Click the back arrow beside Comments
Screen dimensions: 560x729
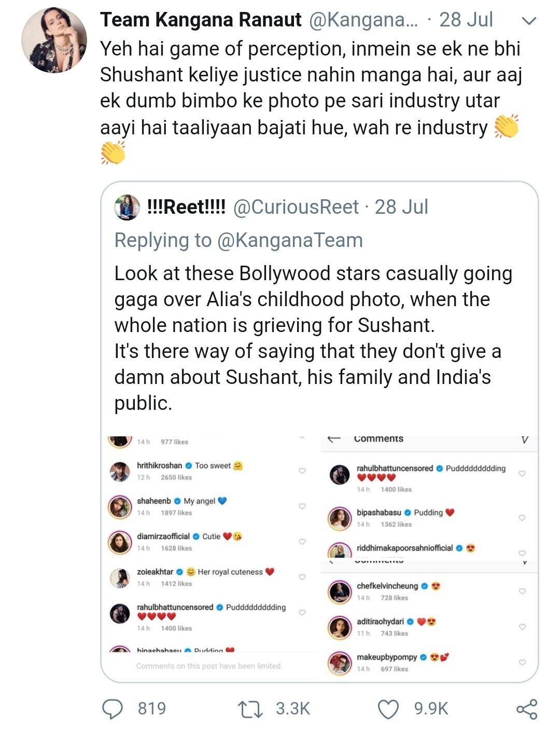[x=334, y=439]
